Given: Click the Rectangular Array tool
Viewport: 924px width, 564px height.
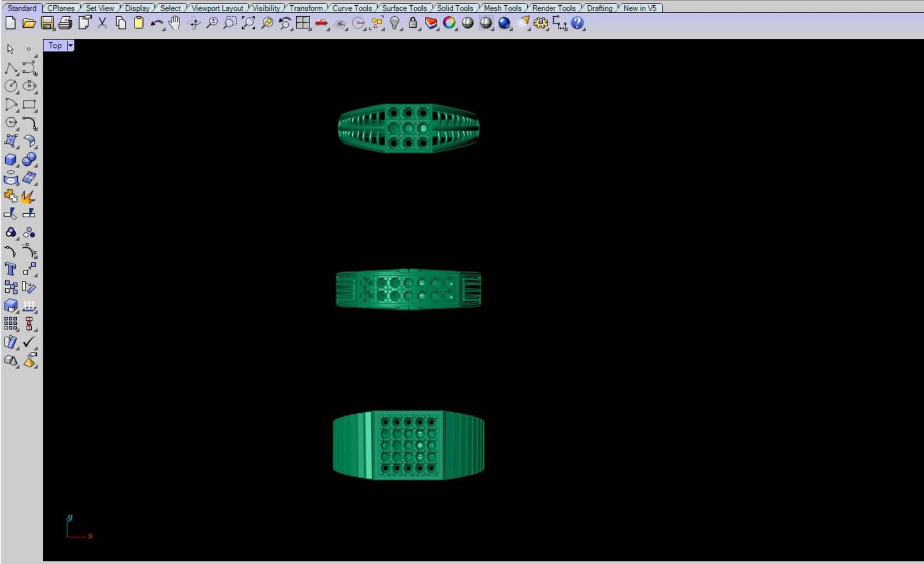Looking at the screenshot, I should tap(10, 324).
